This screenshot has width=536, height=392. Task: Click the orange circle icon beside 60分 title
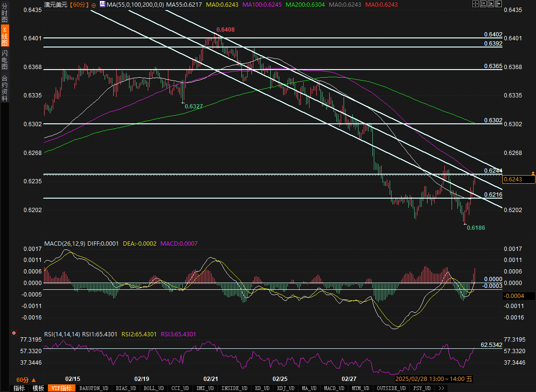coord(93,4)
